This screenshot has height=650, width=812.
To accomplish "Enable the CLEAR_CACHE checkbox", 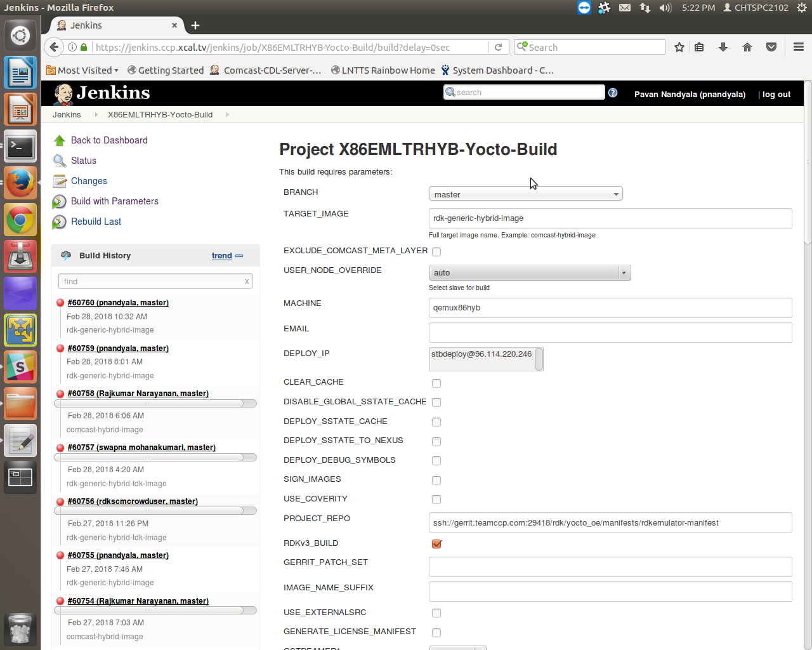I will (436, 383).
